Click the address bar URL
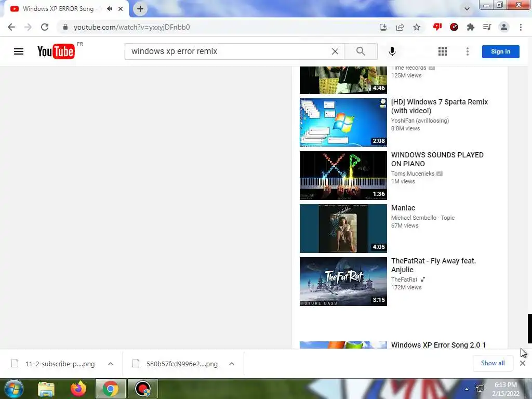This screenshot has height=399, width=532. click(131, 27)
